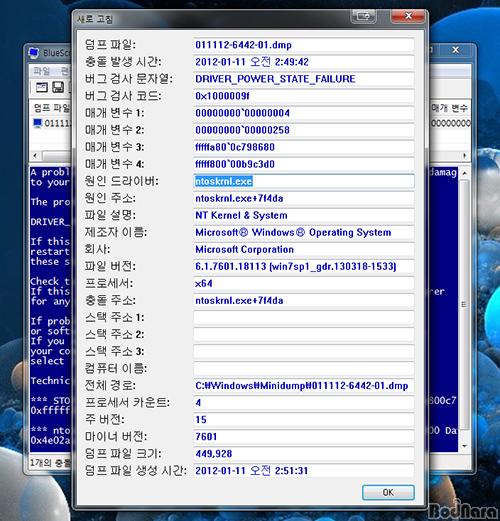
Task: Open the 파일 menu in BlueScreenView window
Action: point(42,71)
